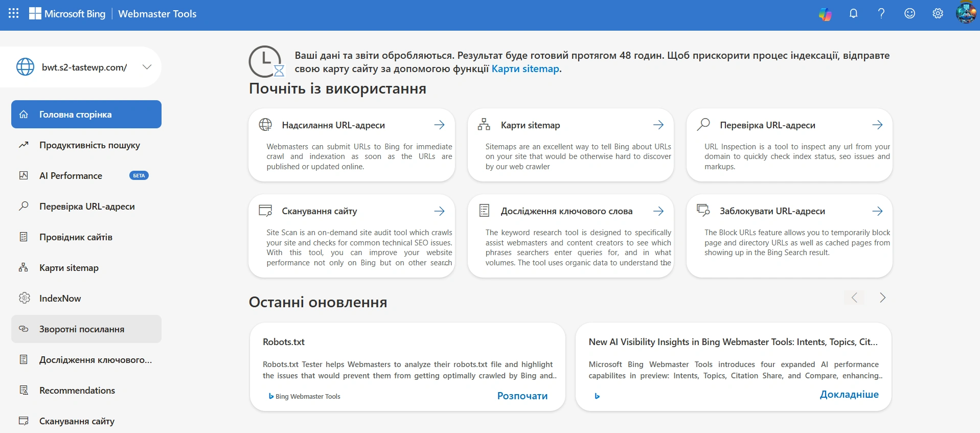Click the IndexNow gear icon

24,298
